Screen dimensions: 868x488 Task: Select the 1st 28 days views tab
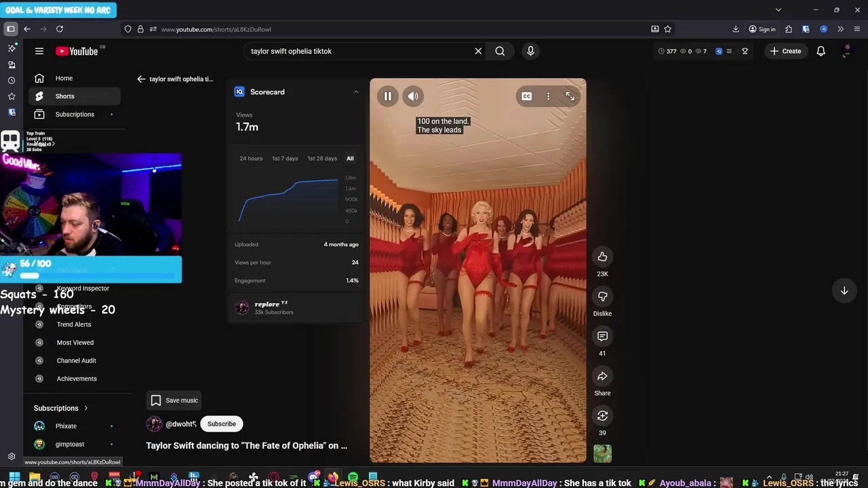(322, 159)
